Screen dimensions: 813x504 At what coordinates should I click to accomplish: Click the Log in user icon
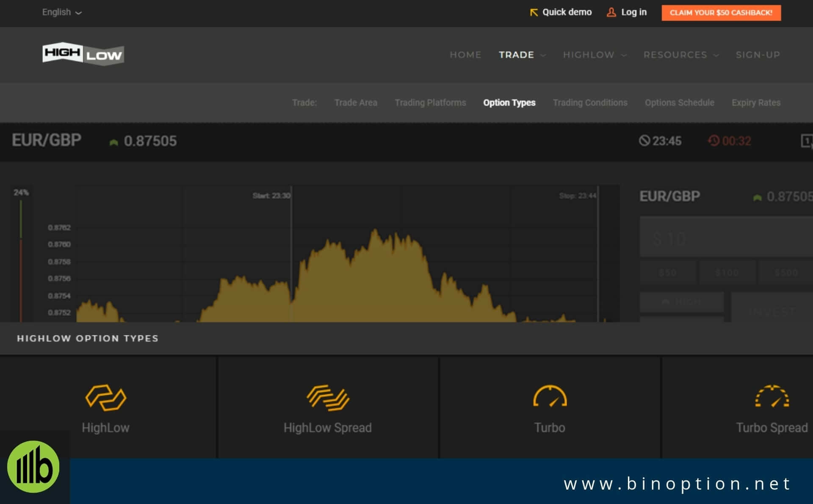point(611,12)
